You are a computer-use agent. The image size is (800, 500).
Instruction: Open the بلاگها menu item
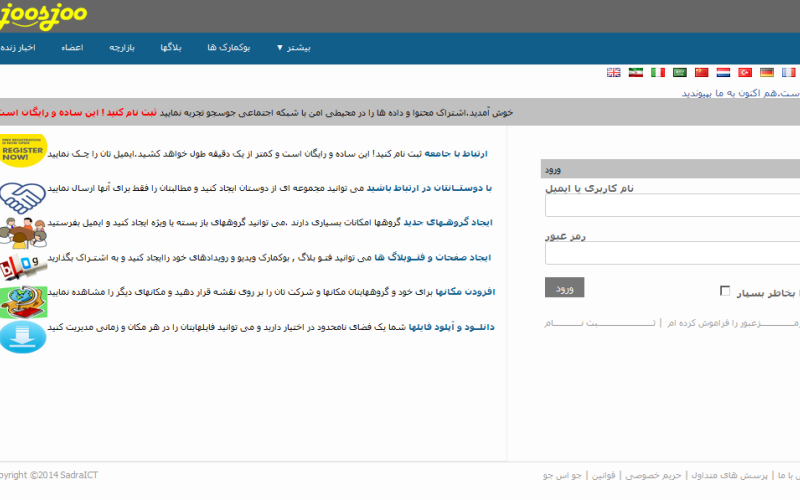[171, 47]
